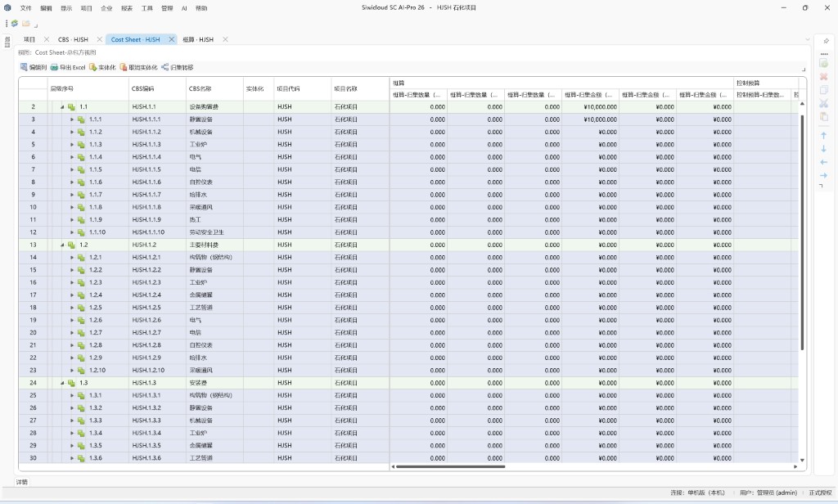Click the scissors cut icon in the right sidebar
Image resolution: width=838 pixels, height=504 pixels.
pos(823,103)
